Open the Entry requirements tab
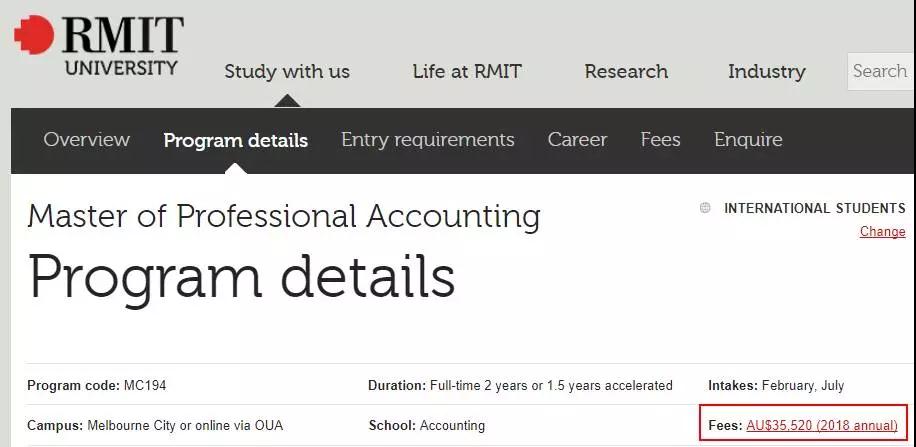The width and height of the screenshot is (916, 447). click(427, 140)
